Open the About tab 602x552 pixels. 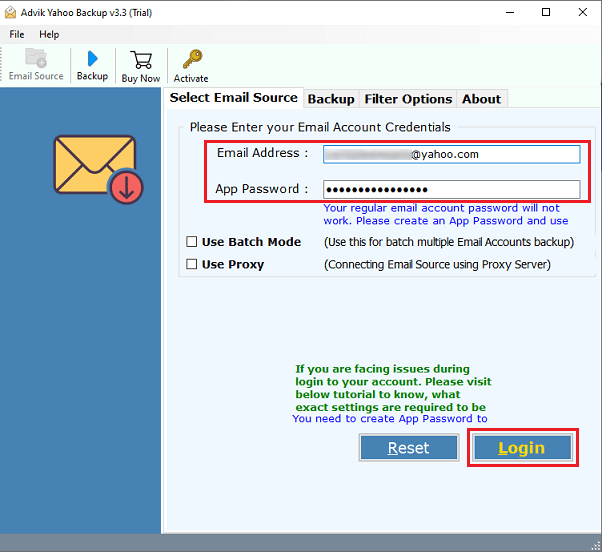click(x=481, y=99)
